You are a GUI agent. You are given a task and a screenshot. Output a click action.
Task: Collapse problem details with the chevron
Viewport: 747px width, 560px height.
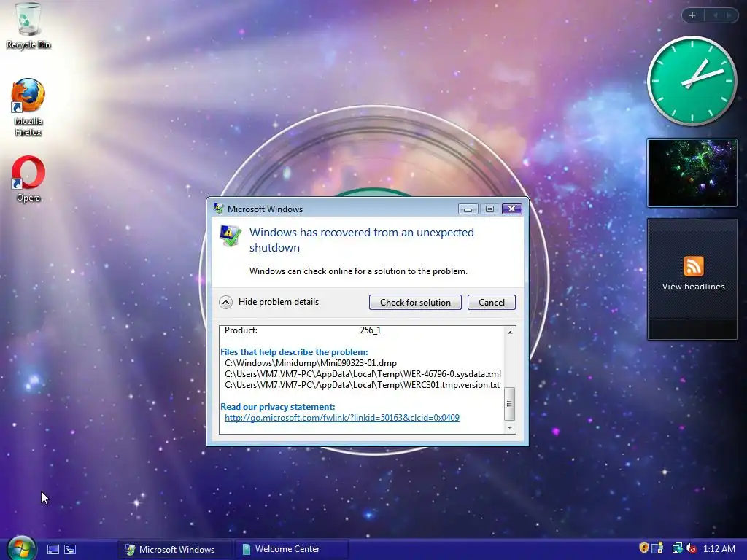click(x=226, y=302)
